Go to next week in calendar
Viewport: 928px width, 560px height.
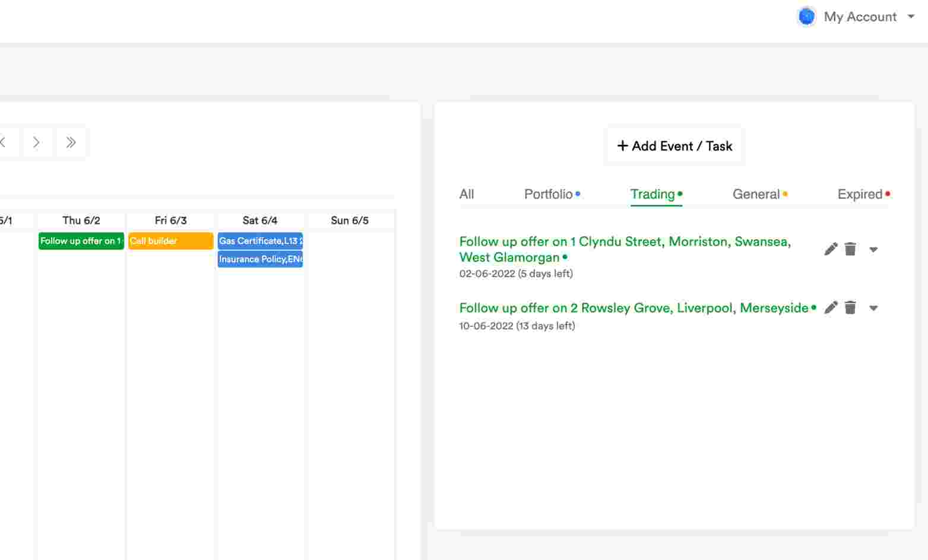[x=37, y=142]
